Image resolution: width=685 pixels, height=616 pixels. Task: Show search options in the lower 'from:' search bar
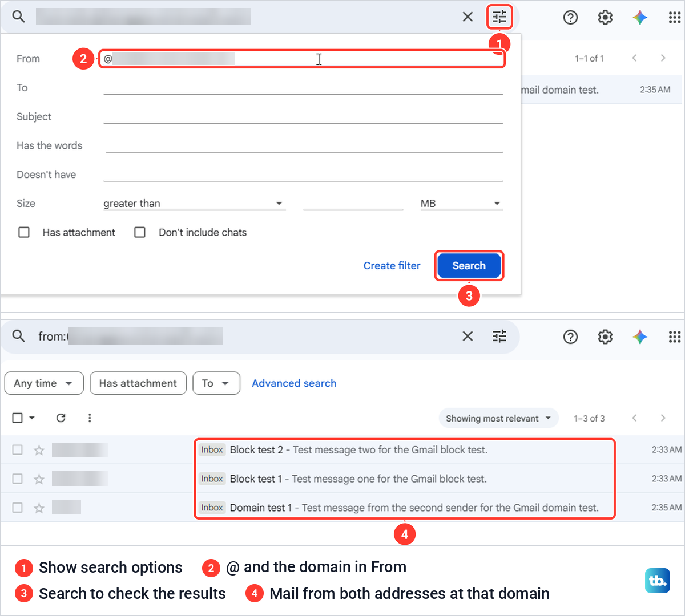click(x=499, y=337)
